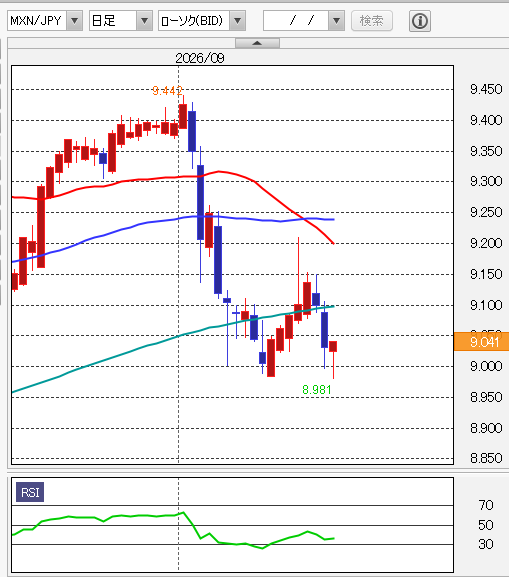
Task: Expand the 日足 timeframe dropdown arrow
Action: 144,21
